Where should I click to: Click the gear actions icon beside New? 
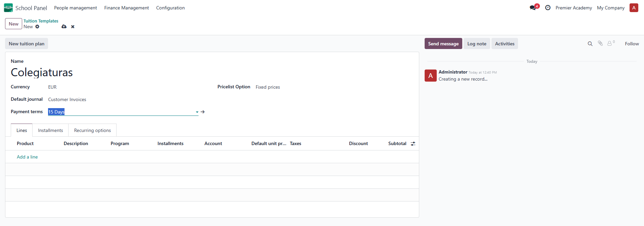pos(37,27)
